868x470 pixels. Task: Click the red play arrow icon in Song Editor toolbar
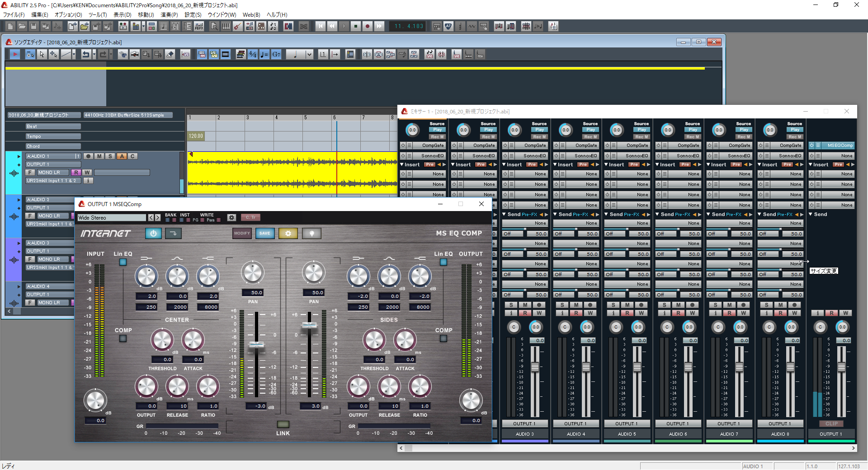coord(15,54)
